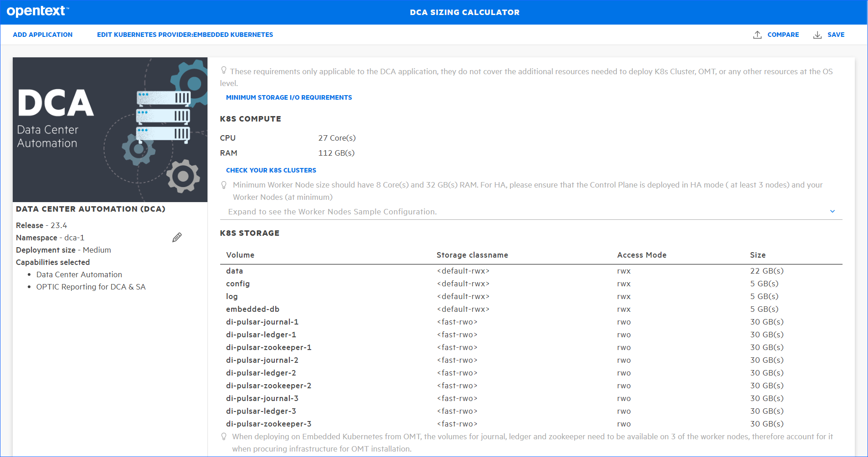Select the 'Namespace - dca-1' line
This screenshot has height=457, width=868.
[50, 238]
